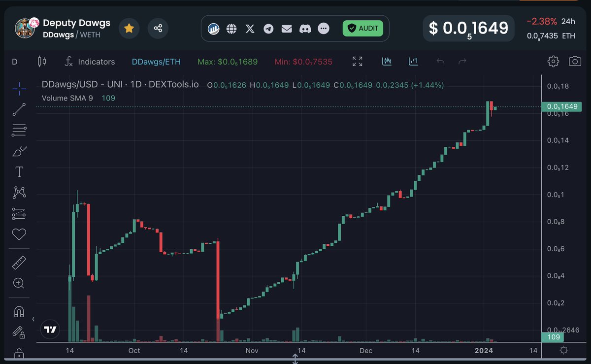Toggle the candle chart view icon
591x364 pixels.
click(387, 62)
